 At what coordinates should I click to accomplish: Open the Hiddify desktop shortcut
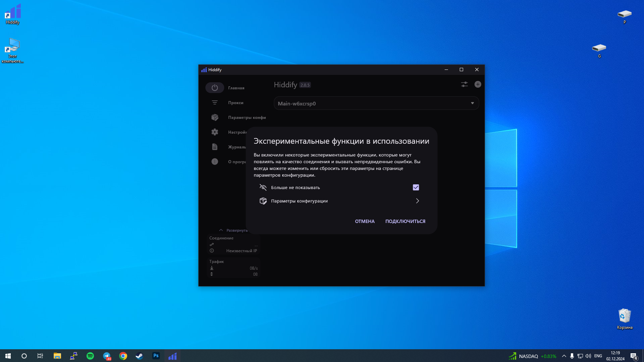click(13, 14)
